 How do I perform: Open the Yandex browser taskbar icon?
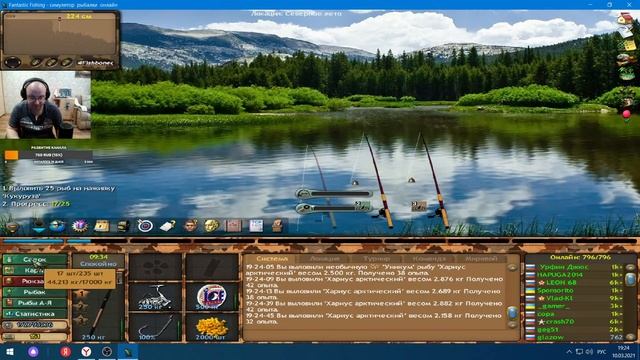pyautogui.click(x=86, y=351)
